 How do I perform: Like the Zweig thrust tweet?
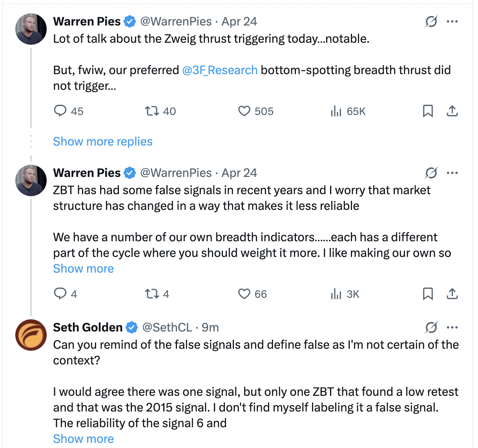point(244,111)
